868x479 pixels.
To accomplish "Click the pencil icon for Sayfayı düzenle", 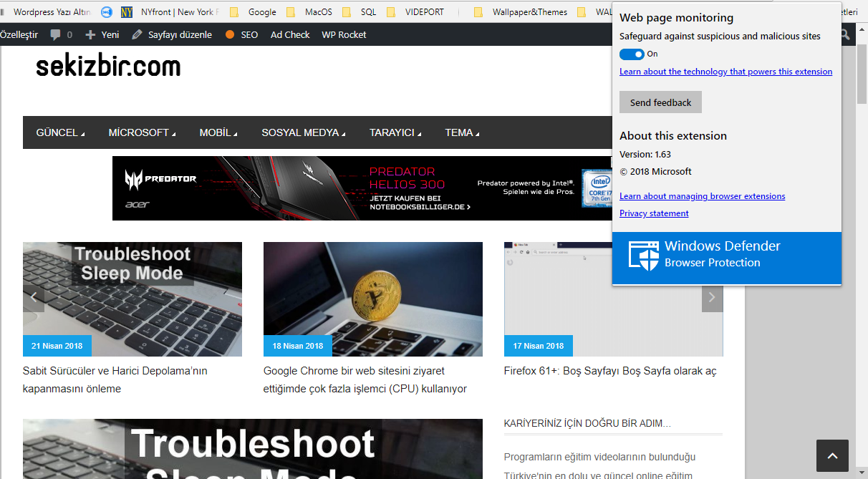I will [136, 34].
